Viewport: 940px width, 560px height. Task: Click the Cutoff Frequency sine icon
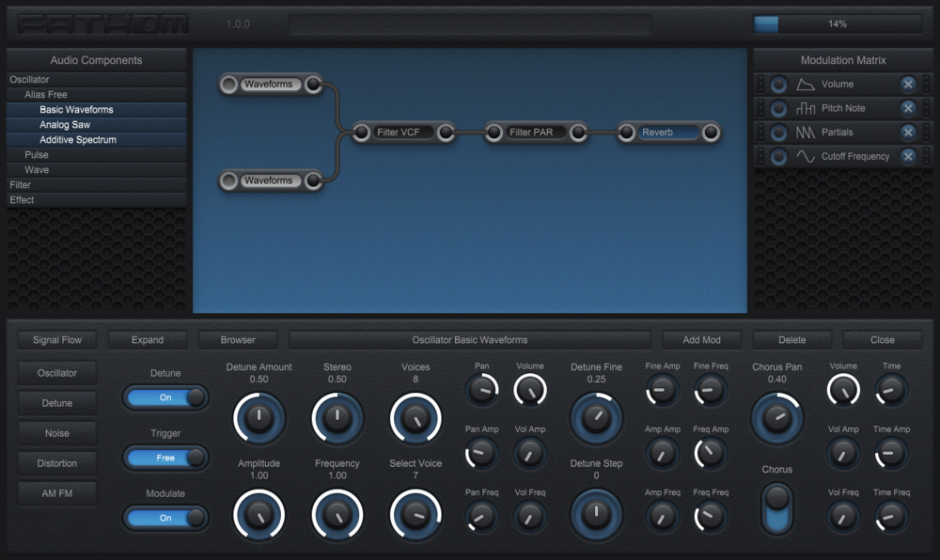[806, 156]
